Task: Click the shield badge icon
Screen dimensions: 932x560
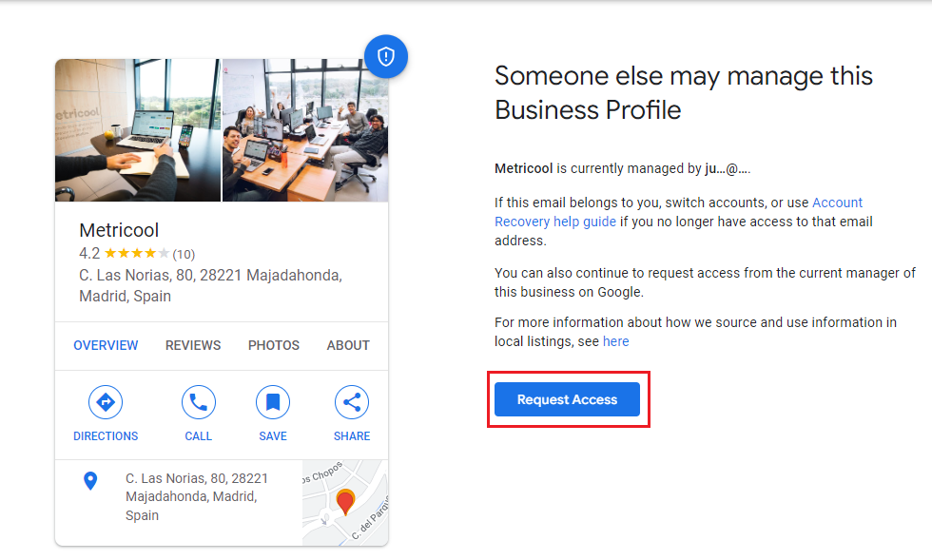Action: tap(385, 57)
